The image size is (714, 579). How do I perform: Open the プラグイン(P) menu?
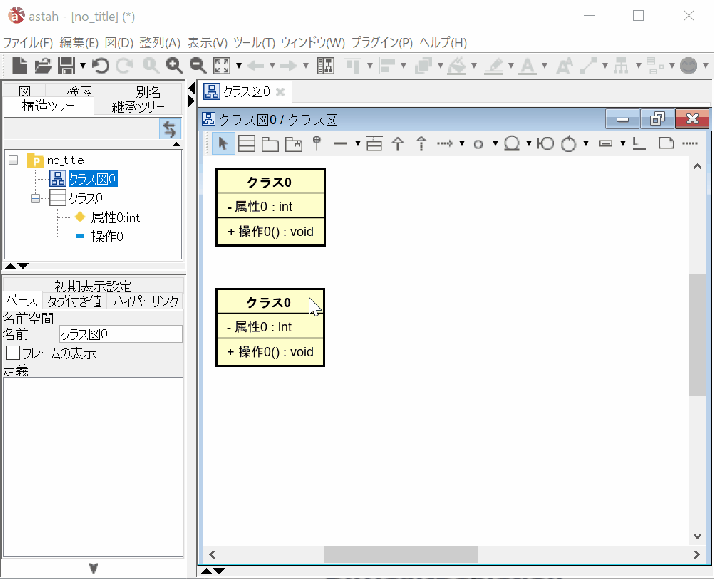[x=382, y=43]
